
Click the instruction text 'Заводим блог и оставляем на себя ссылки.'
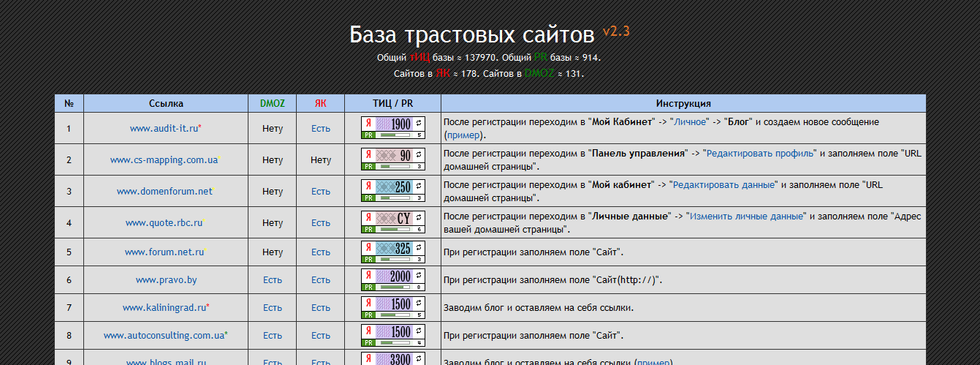(x=539, y=308)
